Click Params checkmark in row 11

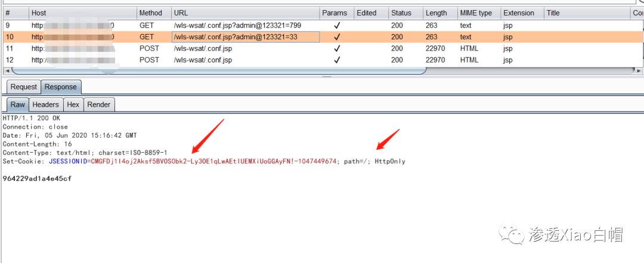[337, 48]
